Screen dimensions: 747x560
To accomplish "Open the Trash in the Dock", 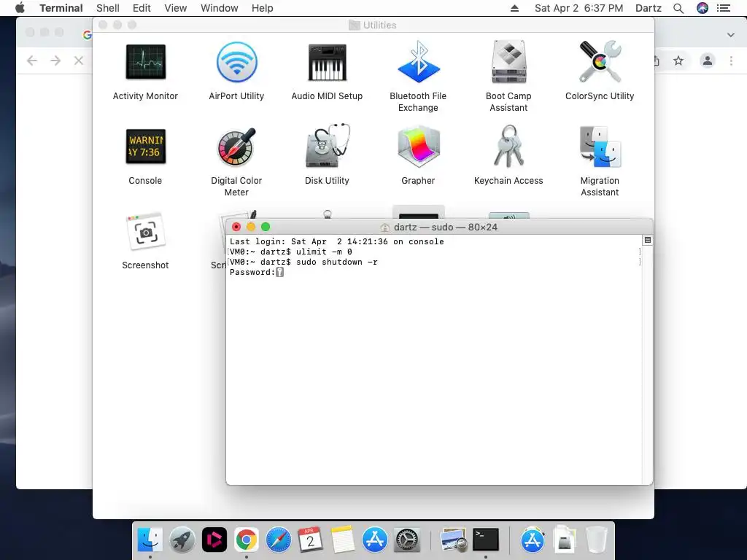I will pos(596,540).
